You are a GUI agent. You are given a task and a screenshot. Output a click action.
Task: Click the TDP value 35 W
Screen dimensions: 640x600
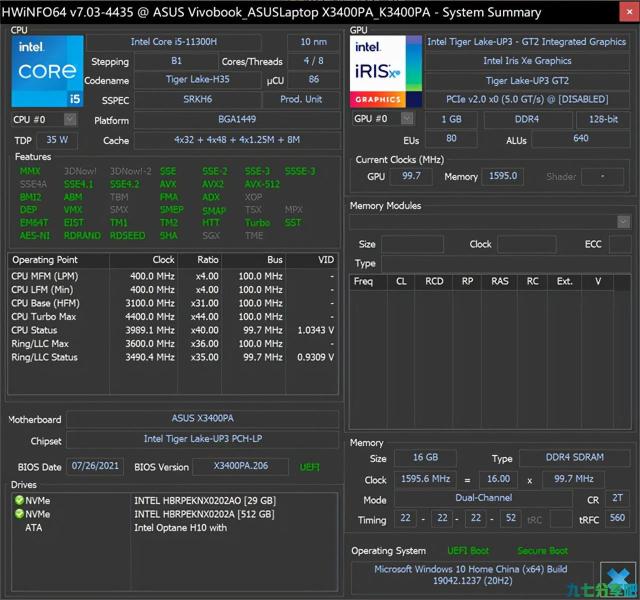57,140
